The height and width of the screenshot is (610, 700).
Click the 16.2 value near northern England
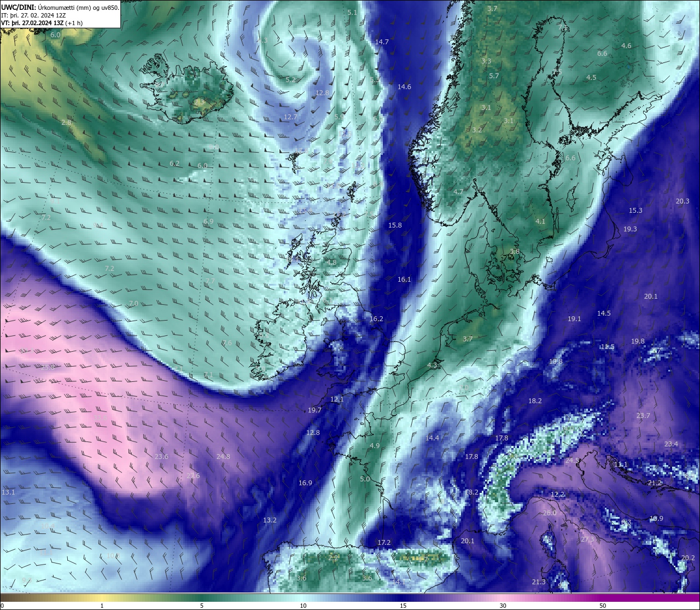[x=376, y=319]
